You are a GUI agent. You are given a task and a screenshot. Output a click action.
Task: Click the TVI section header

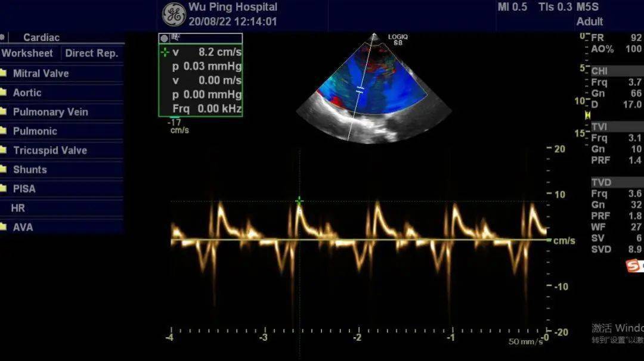pos(617,127)
